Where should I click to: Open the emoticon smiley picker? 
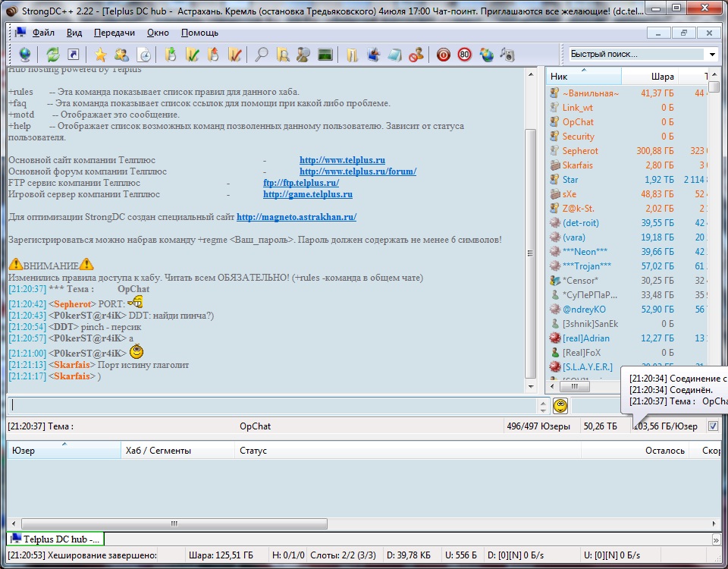click(560, 406)
